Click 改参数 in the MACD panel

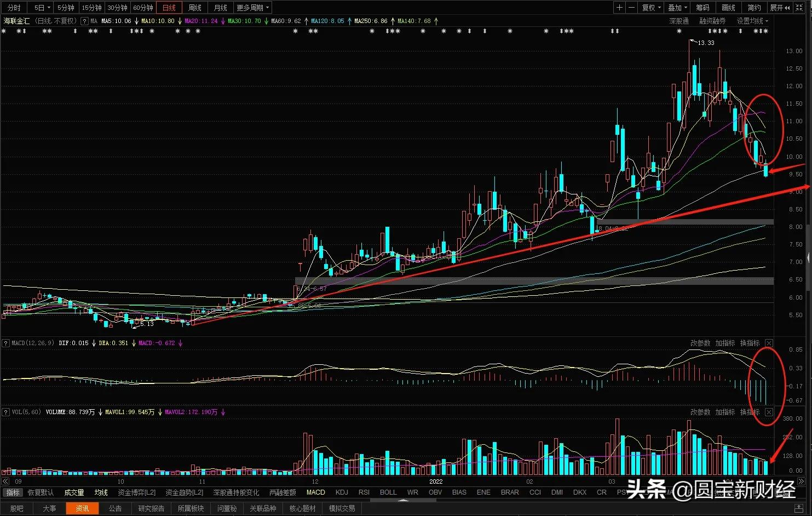700,343
